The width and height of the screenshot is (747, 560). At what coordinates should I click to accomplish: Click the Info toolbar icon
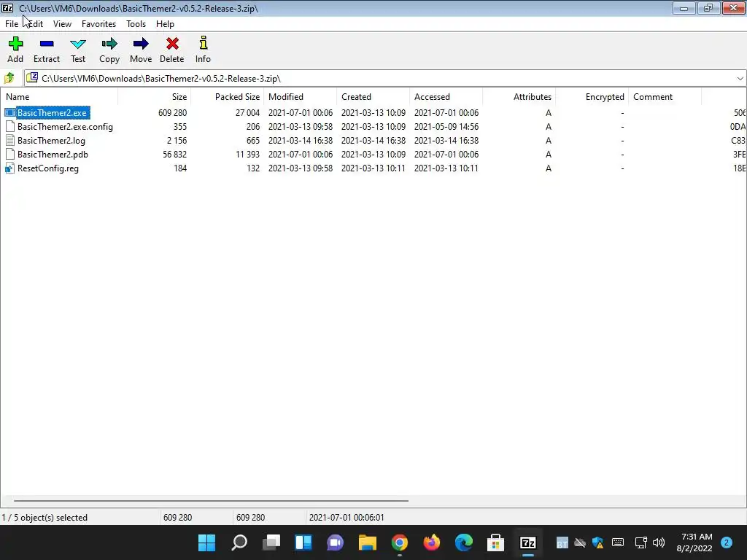pyautogui.click(x=204, y=43)
